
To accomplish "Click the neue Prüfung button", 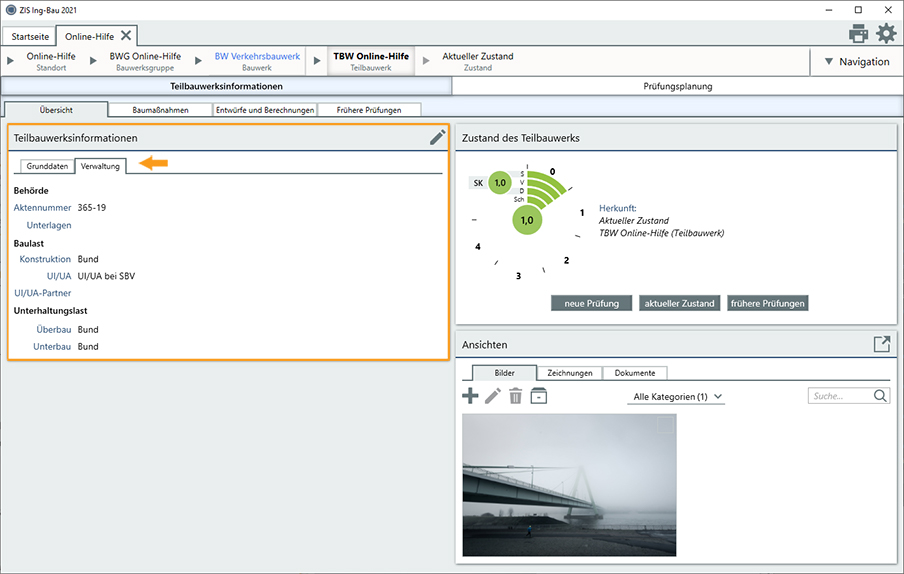I will pyautogui.click(x=591, y=303).
